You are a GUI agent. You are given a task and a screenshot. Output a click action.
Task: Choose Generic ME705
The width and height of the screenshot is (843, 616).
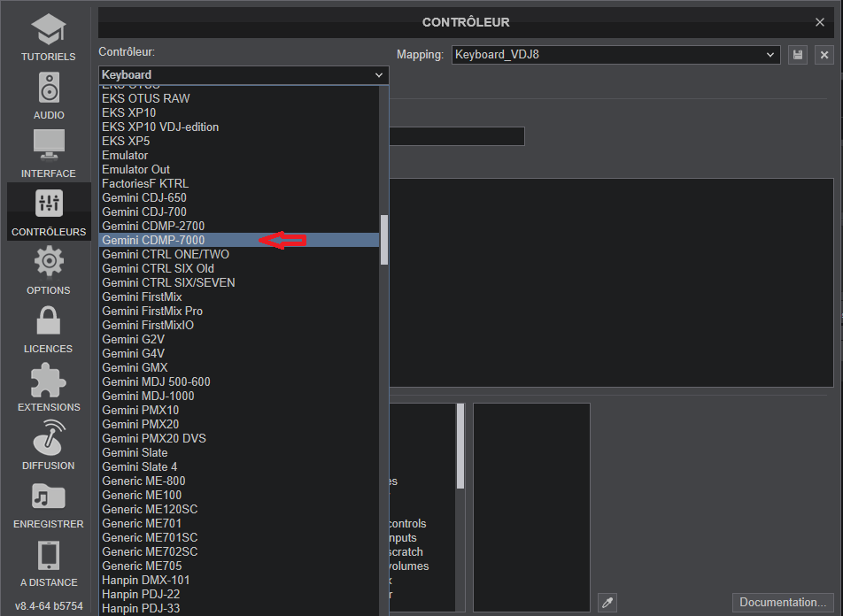[239, 566]
